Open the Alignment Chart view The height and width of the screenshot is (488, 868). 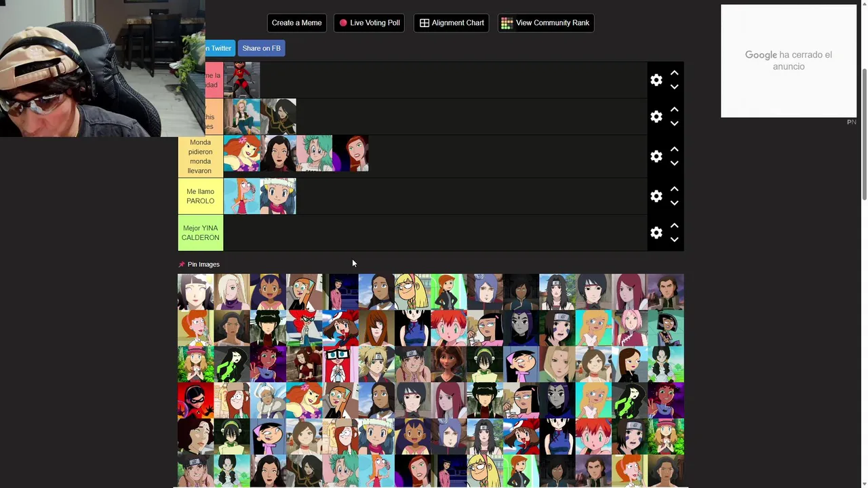pos(451,23)
